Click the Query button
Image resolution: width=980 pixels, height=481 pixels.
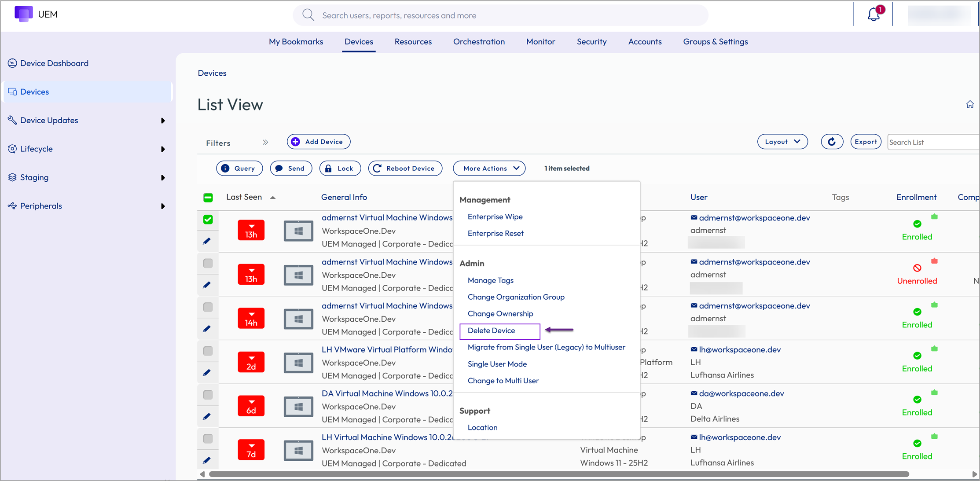tap(239, 168)
